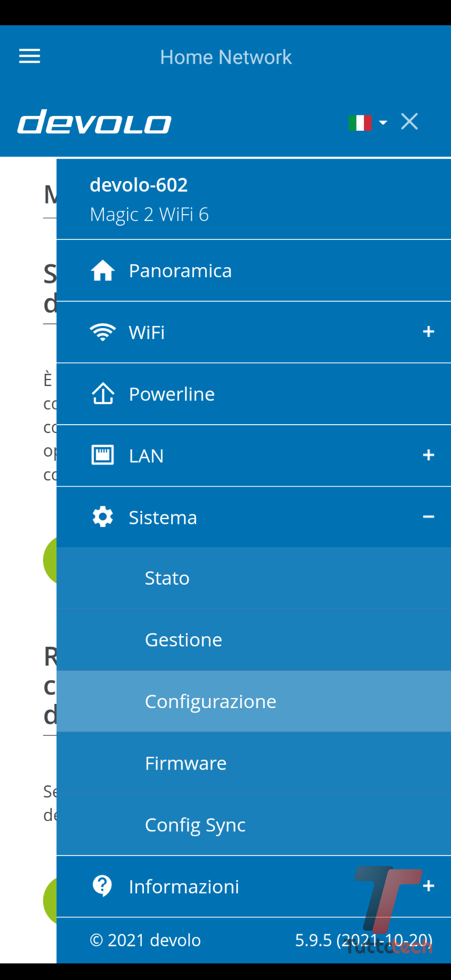This screenshot has width=451, height=980.
Task: Click the Sistema gear icon
Action: tap(103, 517)
